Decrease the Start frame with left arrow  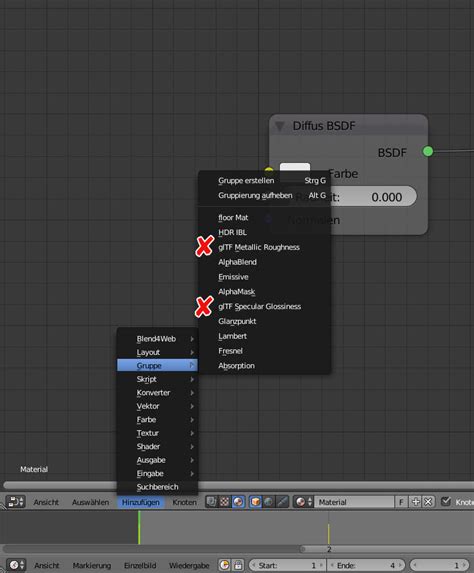click(253, 565)
